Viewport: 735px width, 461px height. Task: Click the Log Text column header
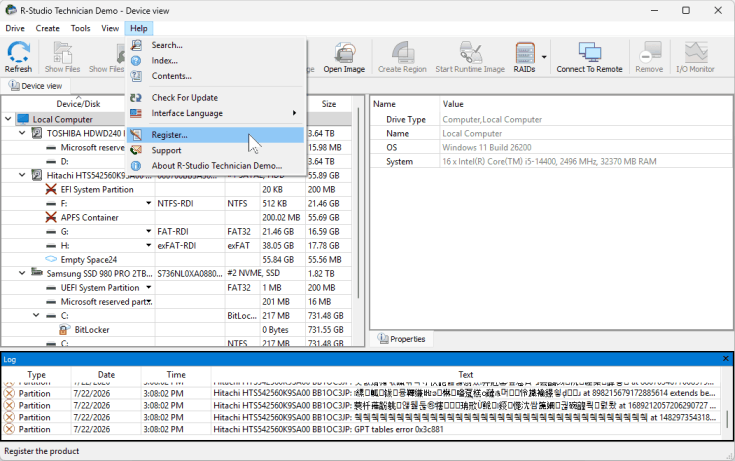[x=465, y=374]
